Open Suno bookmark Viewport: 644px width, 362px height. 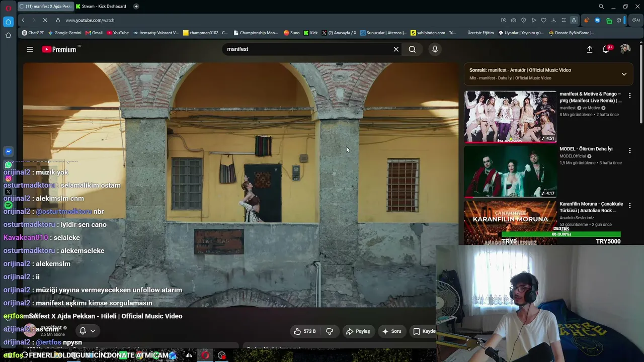coord(292,33)
